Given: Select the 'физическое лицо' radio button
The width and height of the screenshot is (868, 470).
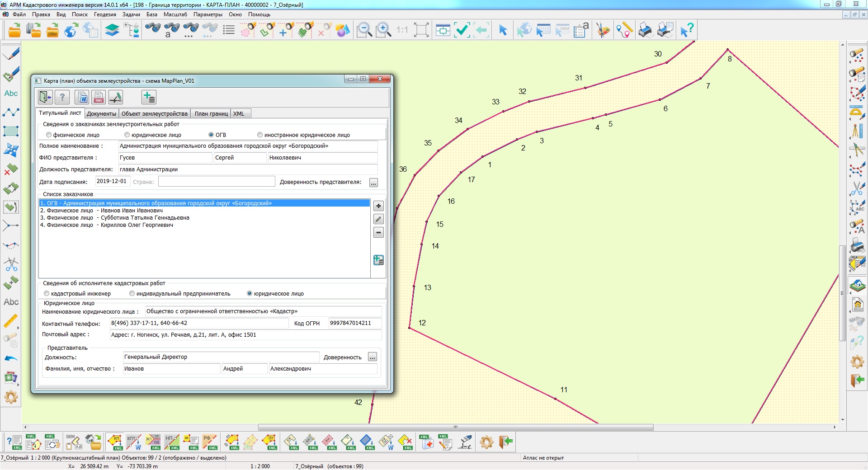Looking at the screenshot, I should [49, 135].
